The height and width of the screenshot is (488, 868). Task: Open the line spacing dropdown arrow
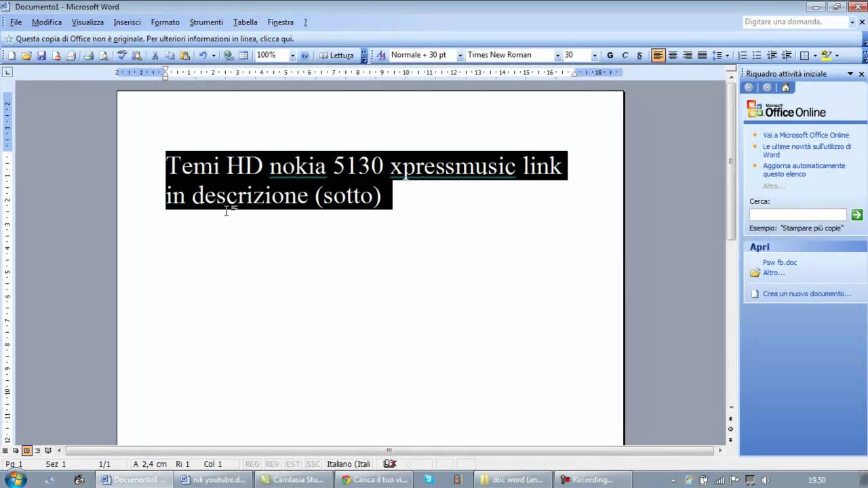(x=727, y=56)
